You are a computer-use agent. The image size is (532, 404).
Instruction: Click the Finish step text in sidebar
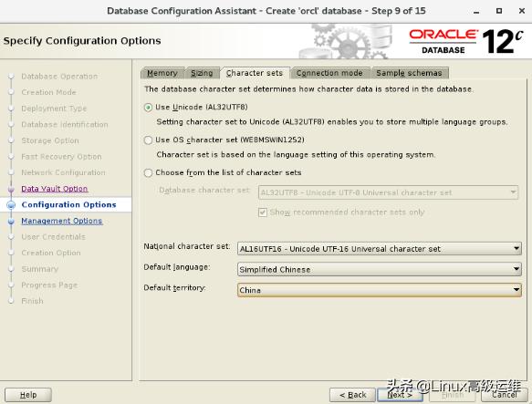point(33,301)
